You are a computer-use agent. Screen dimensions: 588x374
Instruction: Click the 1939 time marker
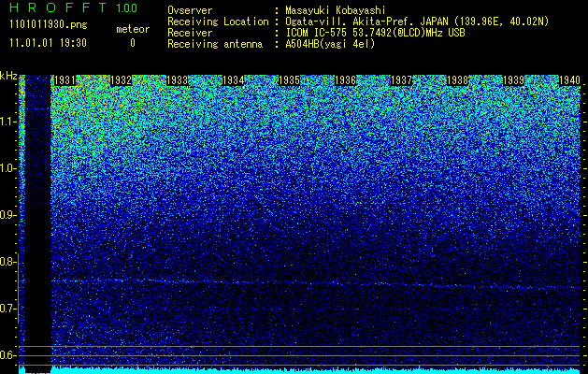tap(513, 80)
